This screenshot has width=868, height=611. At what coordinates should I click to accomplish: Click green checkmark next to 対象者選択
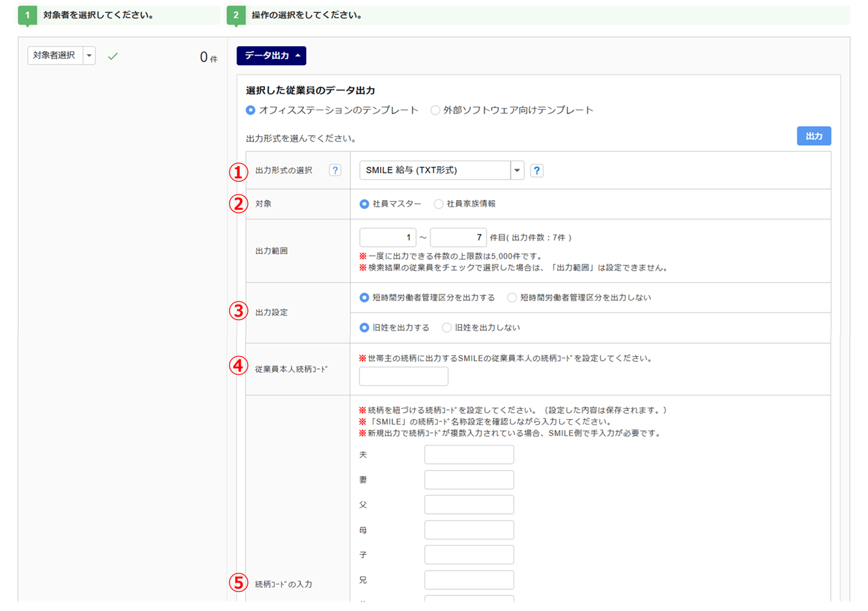112,56
